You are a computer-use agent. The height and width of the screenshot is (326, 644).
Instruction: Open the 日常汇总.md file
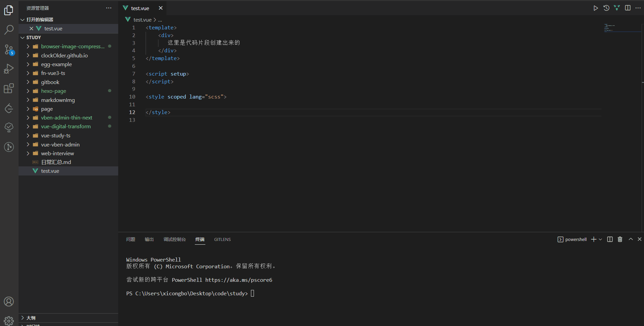[x=68, y=162]
